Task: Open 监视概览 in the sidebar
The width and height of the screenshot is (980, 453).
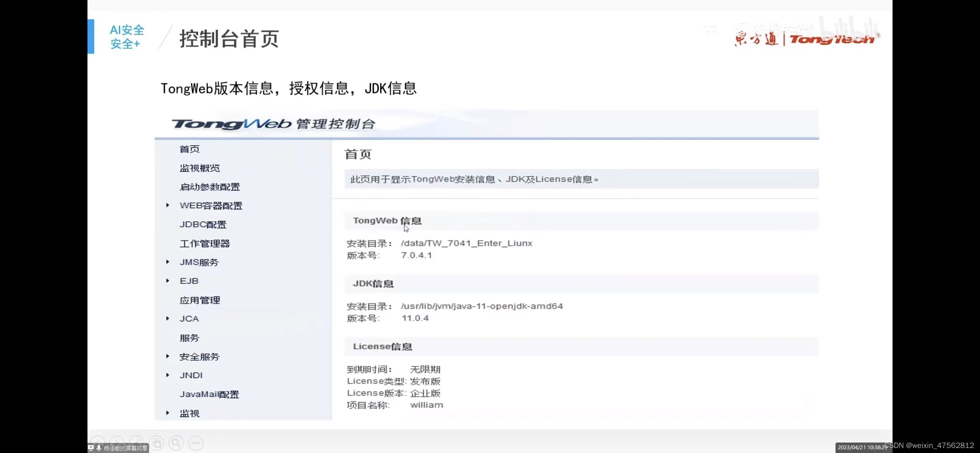Action: pos(199,168)
